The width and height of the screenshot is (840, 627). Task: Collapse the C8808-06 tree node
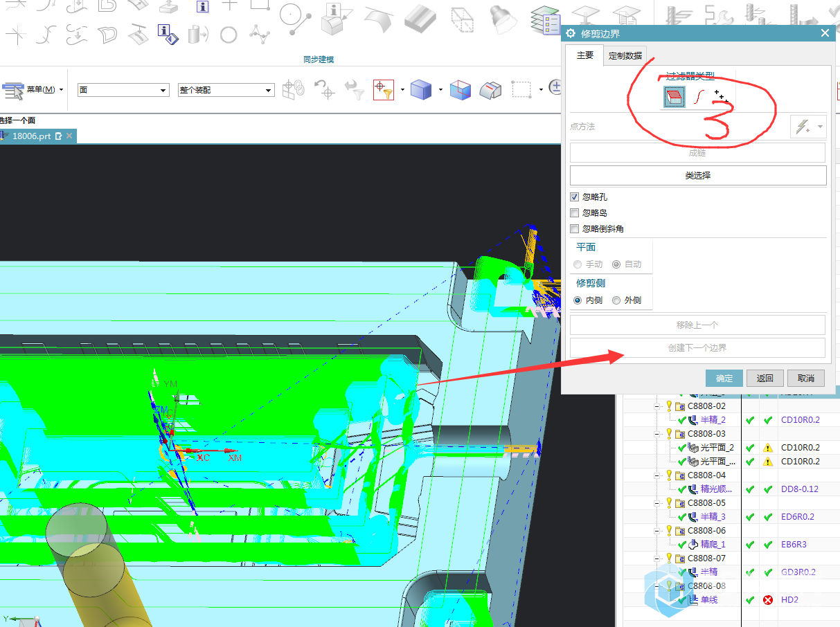pos(657,531)
